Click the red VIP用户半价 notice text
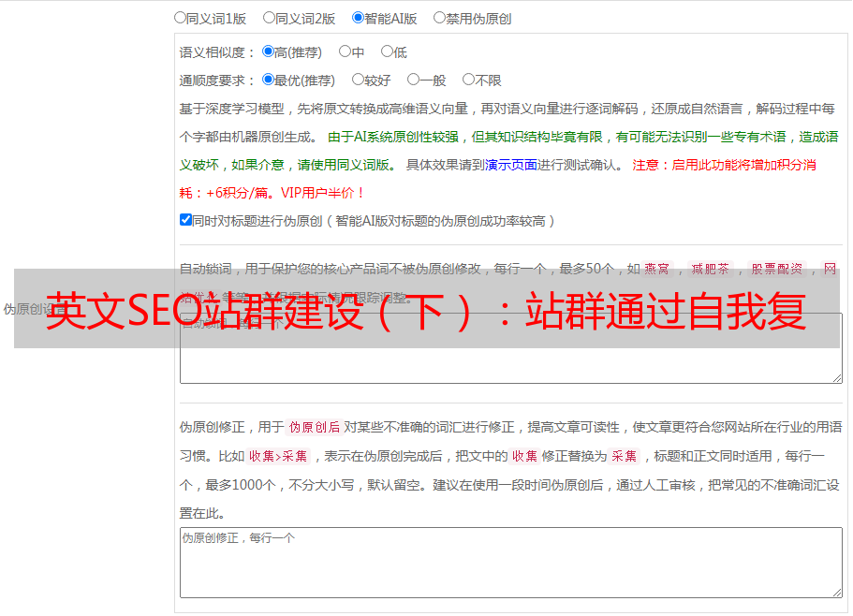The width and height of the screenshot is (853, 616). pos(322,193)
